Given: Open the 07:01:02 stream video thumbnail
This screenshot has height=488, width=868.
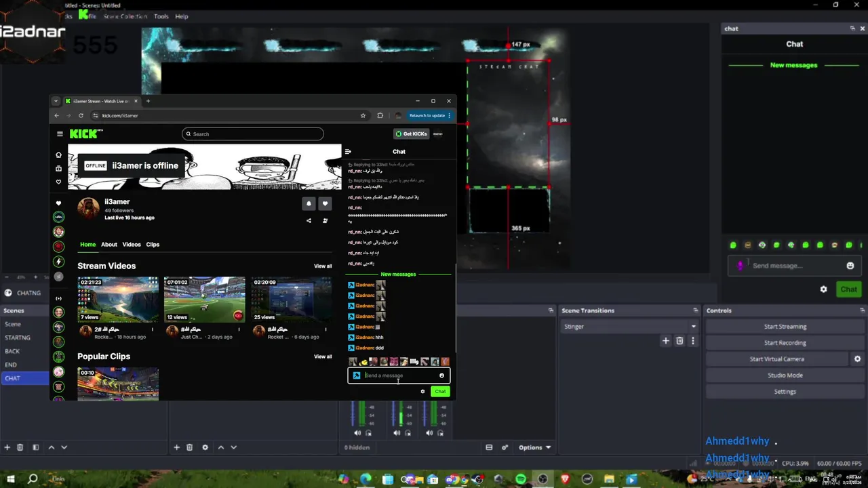Looking at the screenshot, I should pyautogui.click(x=204, y=299).
